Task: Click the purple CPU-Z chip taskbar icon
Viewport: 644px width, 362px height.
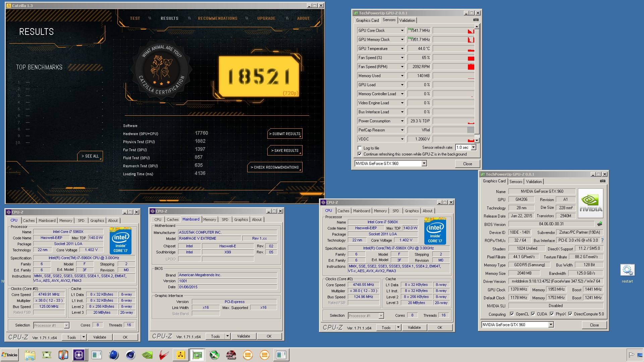Action: click(79, 355)
